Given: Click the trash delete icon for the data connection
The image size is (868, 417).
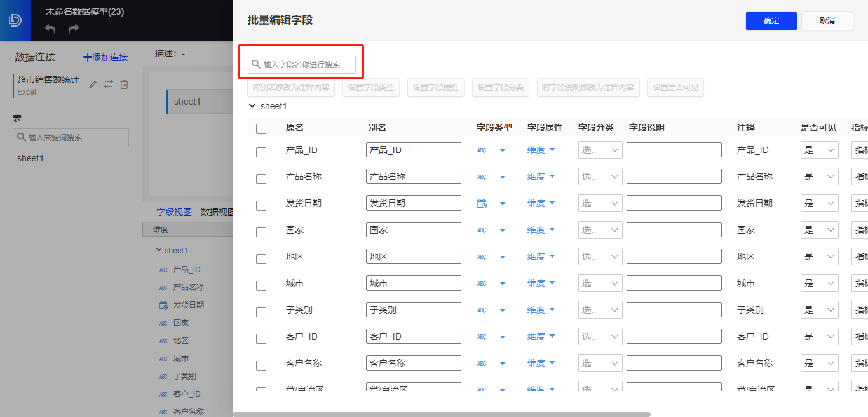Looking at the screenshot, I should [125, 84].
